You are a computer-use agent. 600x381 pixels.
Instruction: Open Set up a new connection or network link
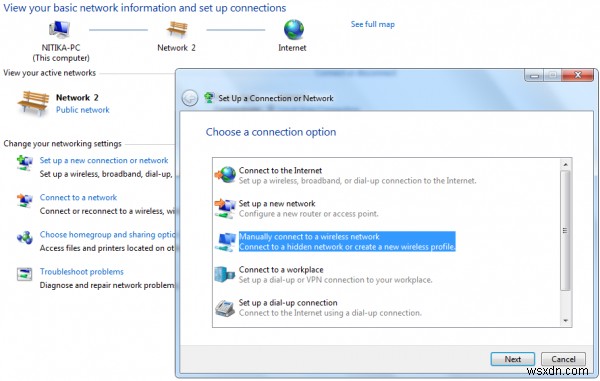coord(104,160)
